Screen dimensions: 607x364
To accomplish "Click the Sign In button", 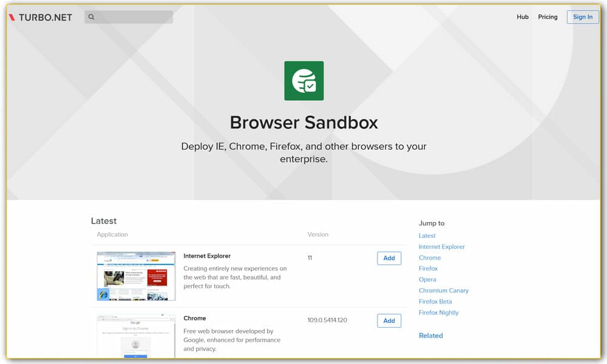I will pos(582,17).
